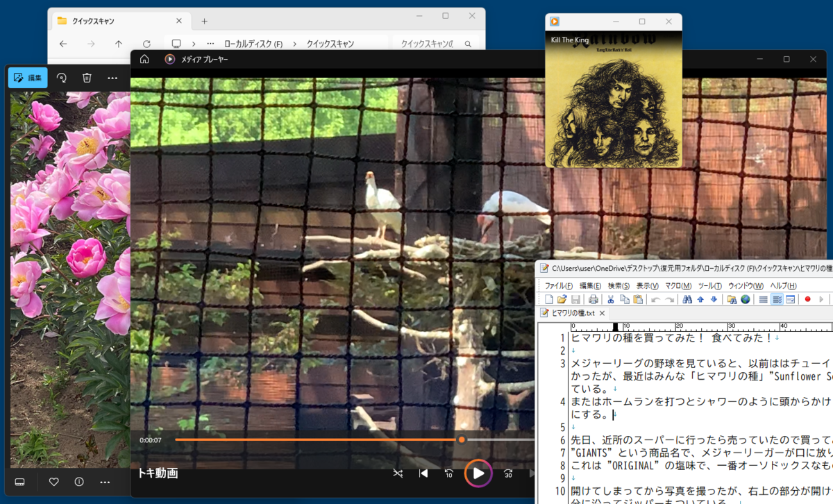The height and width of the screenshot is (504, 833).
Task: Click the rotate icon in Photos toolbar
Action: click(x=61, y=78)
